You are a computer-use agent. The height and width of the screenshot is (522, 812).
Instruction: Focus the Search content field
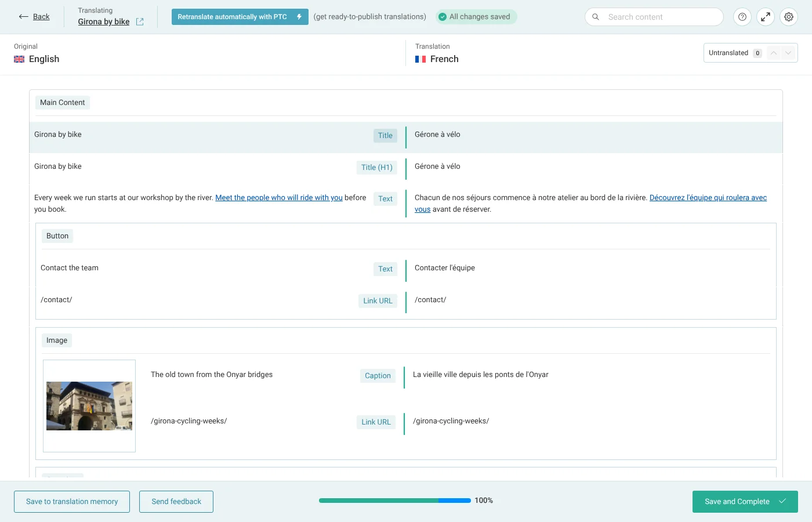(654, 17)
